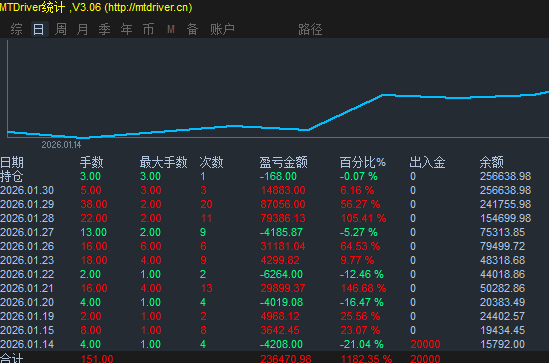Viewport: 549px width, 363px height.
Task: Open the 账户 account tab
Action: tap(222, 29)
